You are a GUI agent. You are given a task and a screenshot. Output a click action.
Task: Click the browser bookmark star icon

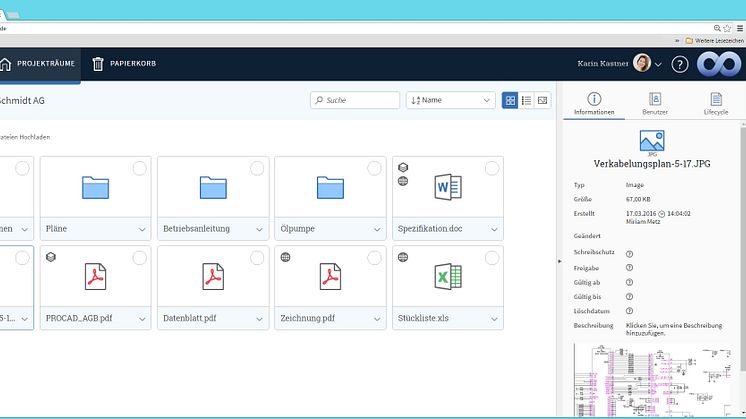click(726, 29)
